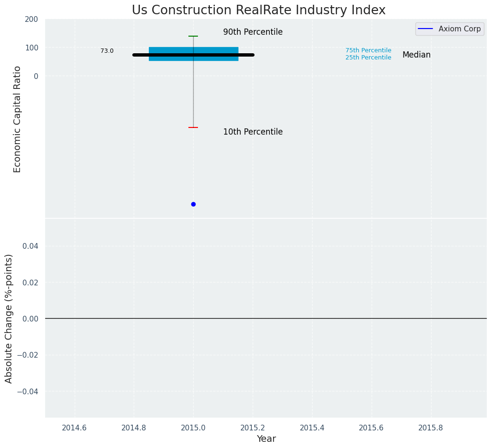
Task: Click the 25th Percentile label
Action: [x=368, y=58]
